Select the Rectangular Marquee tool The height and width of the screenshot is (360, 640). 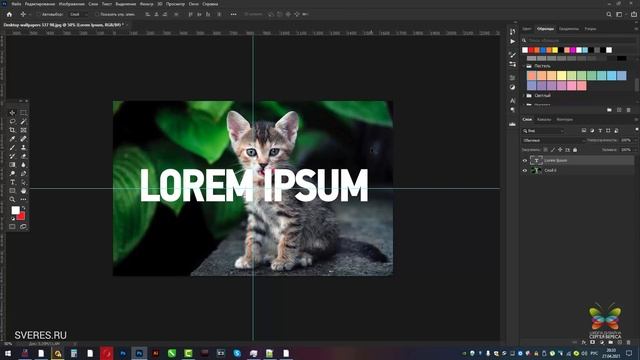(23, 113)
